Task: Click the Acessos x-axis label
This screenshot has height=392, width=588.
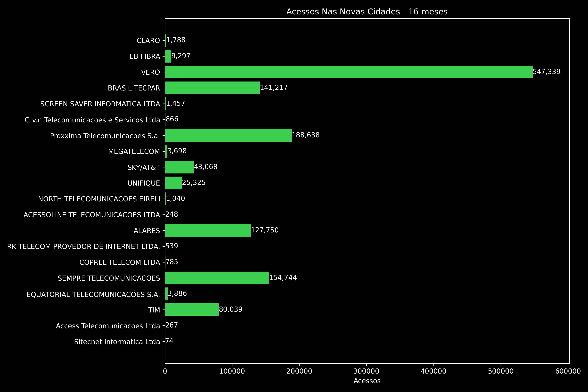Action: [367, 381]
